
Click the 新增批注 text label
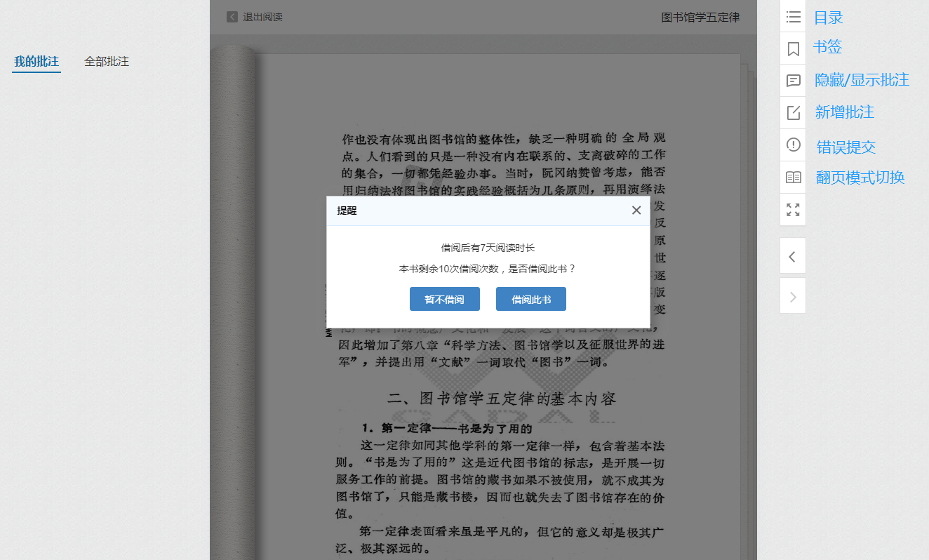[844, 112]
